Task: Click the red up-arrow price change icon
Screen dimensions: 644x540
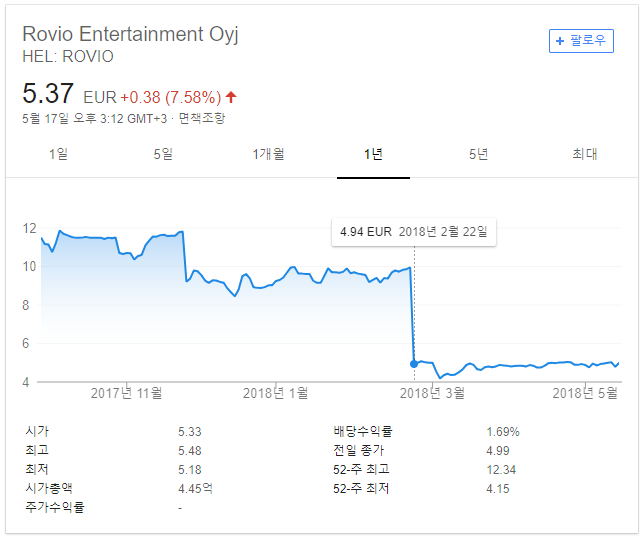Action: point(231,97)
